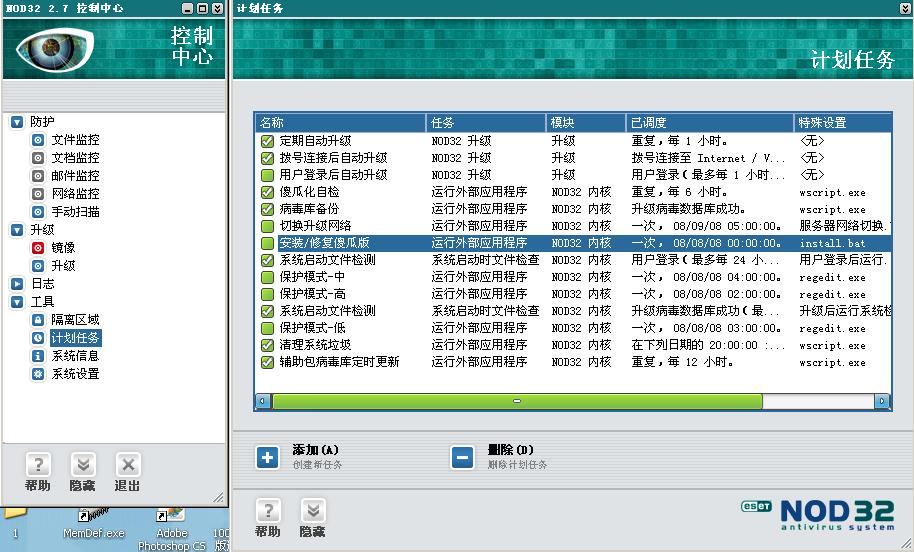Image resolution: width=914 pixels, height=552 pixels.
Task: Click Adobe Photoshop CS desktop shortcut
Action: click(x=171, y=530)
